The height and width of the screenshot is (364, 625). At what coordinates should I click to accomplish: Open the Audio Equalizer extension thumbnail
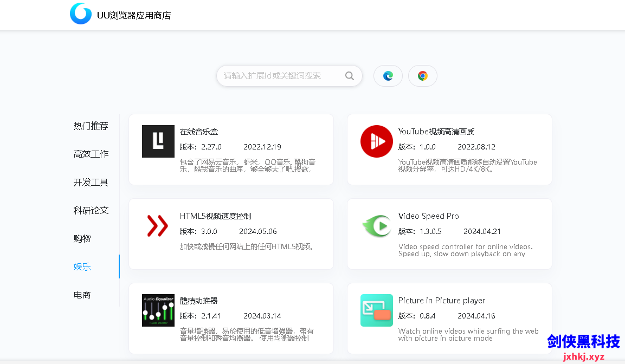(158, 310)
